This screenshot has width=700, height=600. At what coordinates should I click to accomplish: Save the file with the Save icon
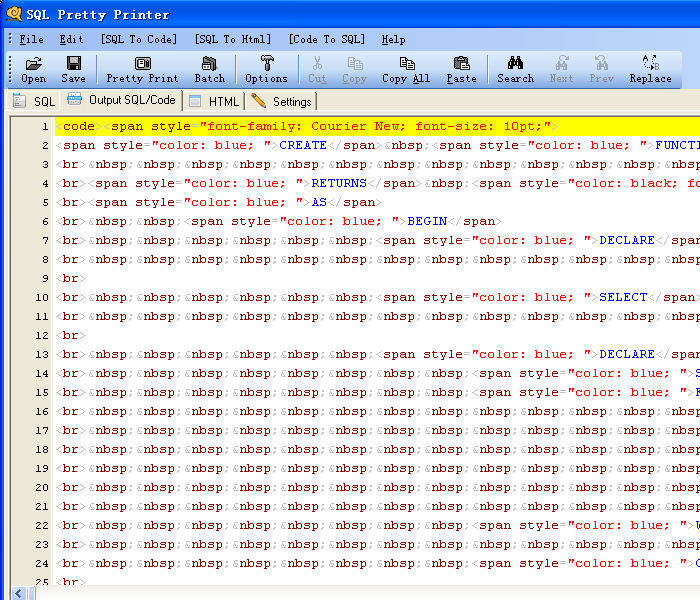(x=73, y=69)
